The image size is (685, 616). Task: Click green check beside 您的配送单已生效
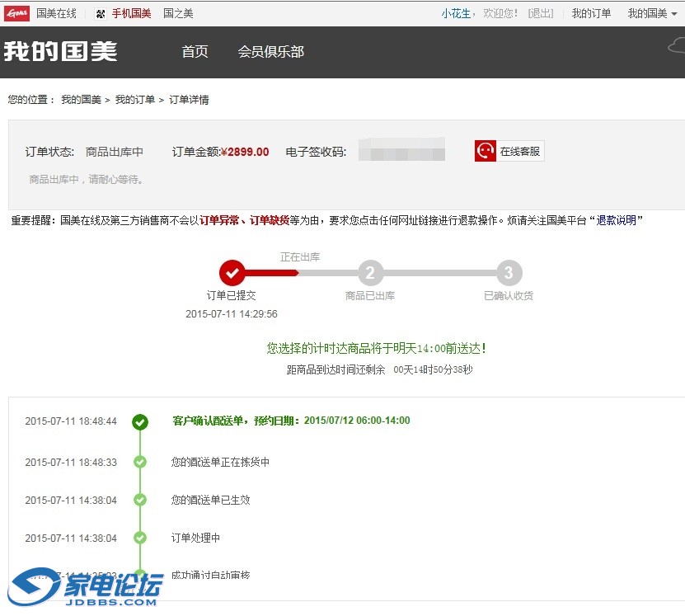tap(140, 500)
